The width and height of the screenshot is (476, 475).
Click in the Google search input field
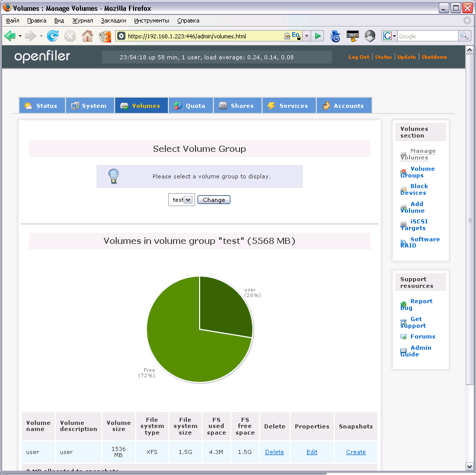pyautogui.click(x=427, y=36)
